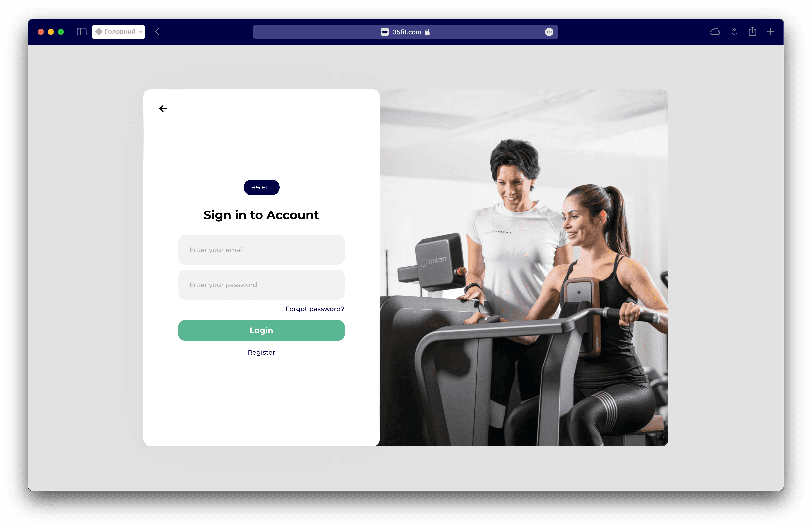The width and height of the screenshot is (812, 528).
Task: Click the password input field
Action: pyautogui.click(x=261, y=285)
